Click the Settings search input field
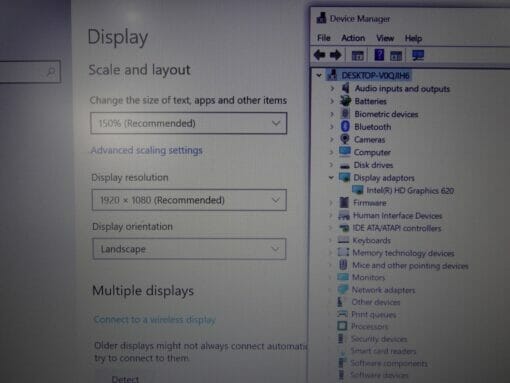The height and width of the screenshot is (383, 510). tap(30, 71)
